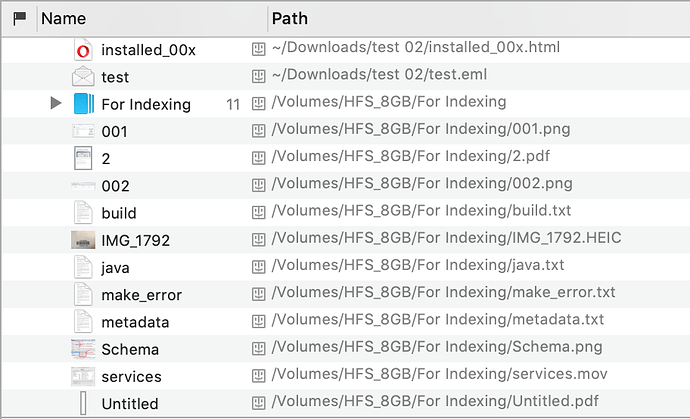This screenshot has height=419, width=690.
Task: Select the test email envelope icon
Action: click(x=83, y=76)
